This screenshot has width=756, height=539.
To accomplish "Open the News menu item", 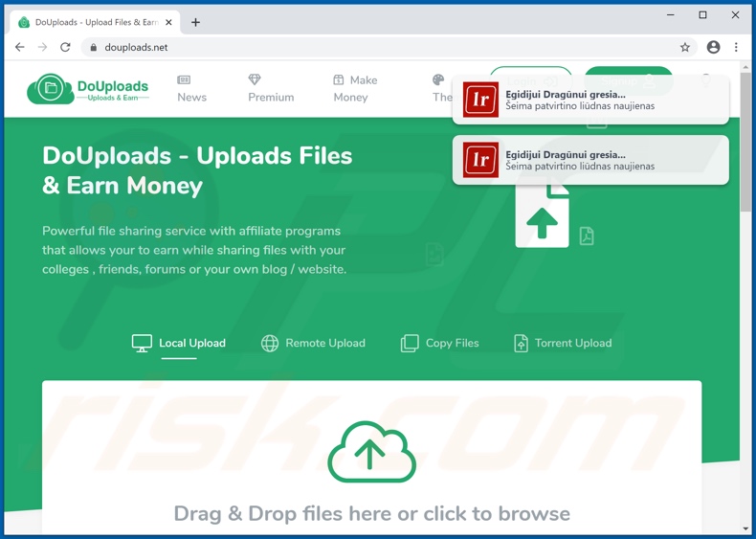I will point(191,89).
